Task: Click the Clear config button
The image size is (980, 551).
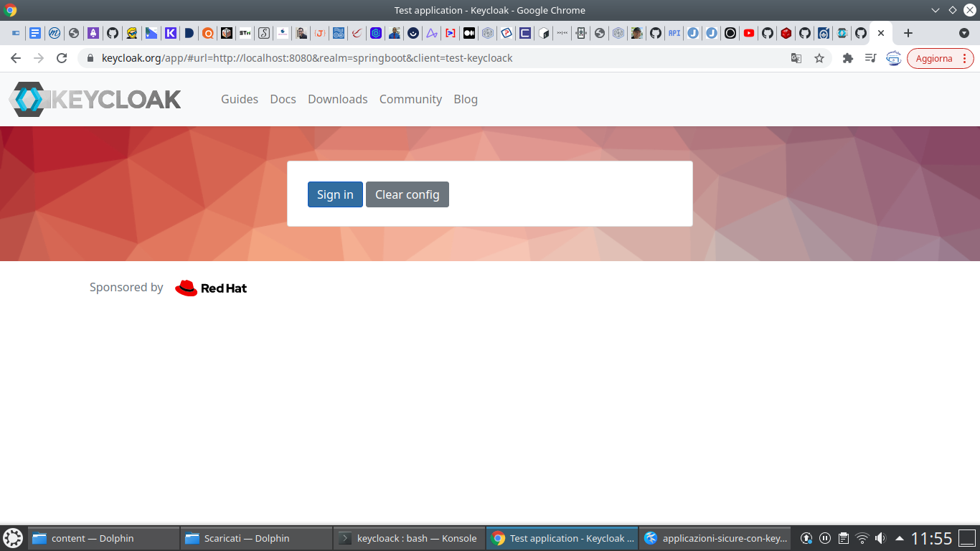Action: [407, 194]
